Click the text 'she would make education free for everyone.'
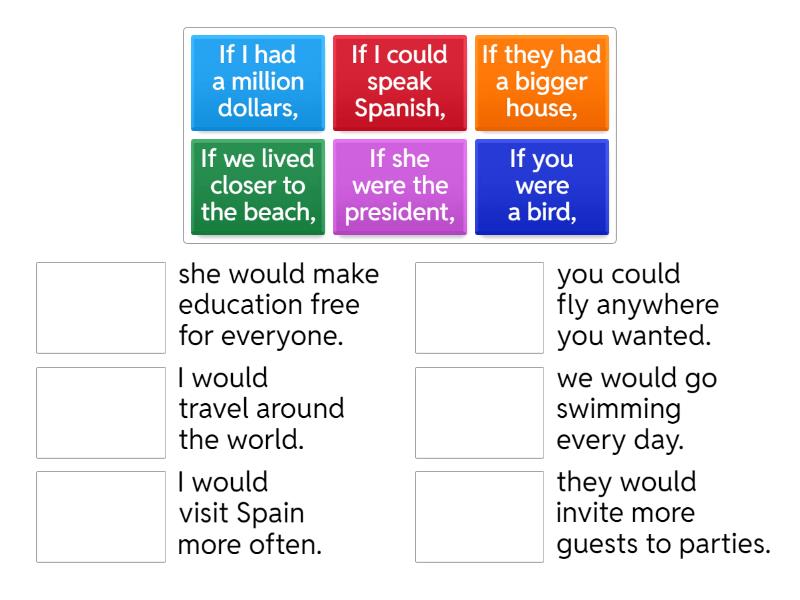Image resolution: width=800 pixels, height=600 pixels. click(268, 306)
